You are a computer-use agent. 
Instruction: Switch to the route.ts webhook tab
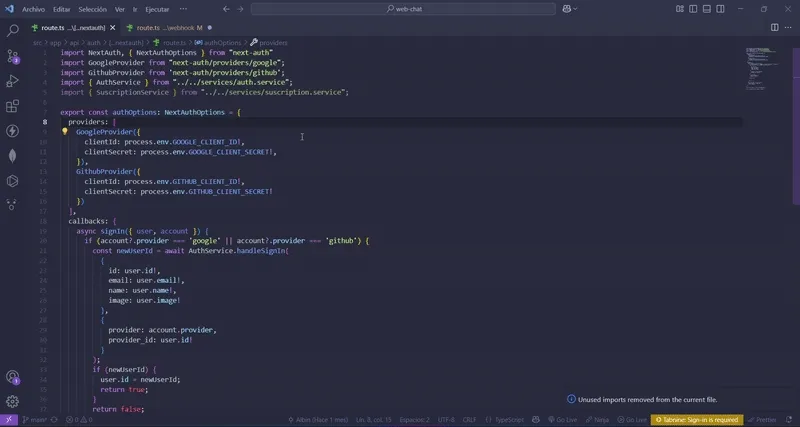pos(169,28)
